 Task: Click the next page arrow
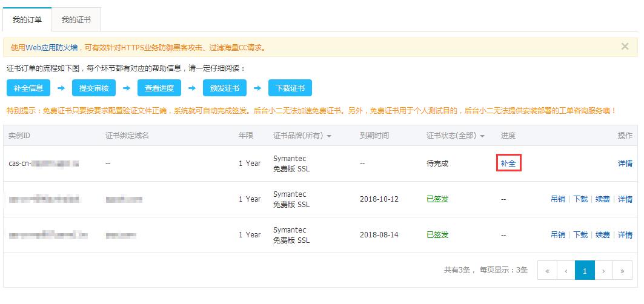tap(603, 271)
